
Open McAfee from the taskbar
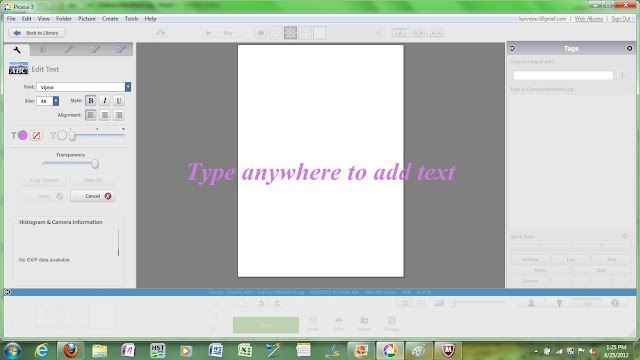tap(448, 351)
